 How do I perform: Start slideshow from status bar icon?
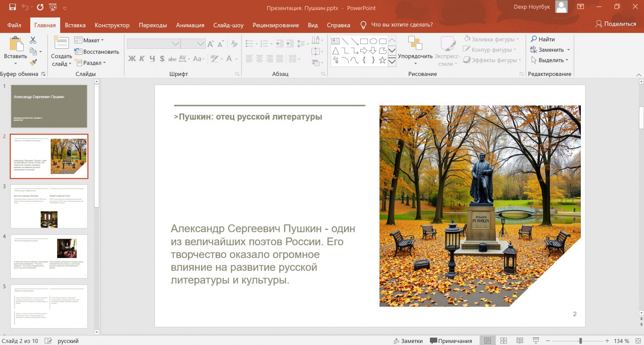tap(536, 341)
